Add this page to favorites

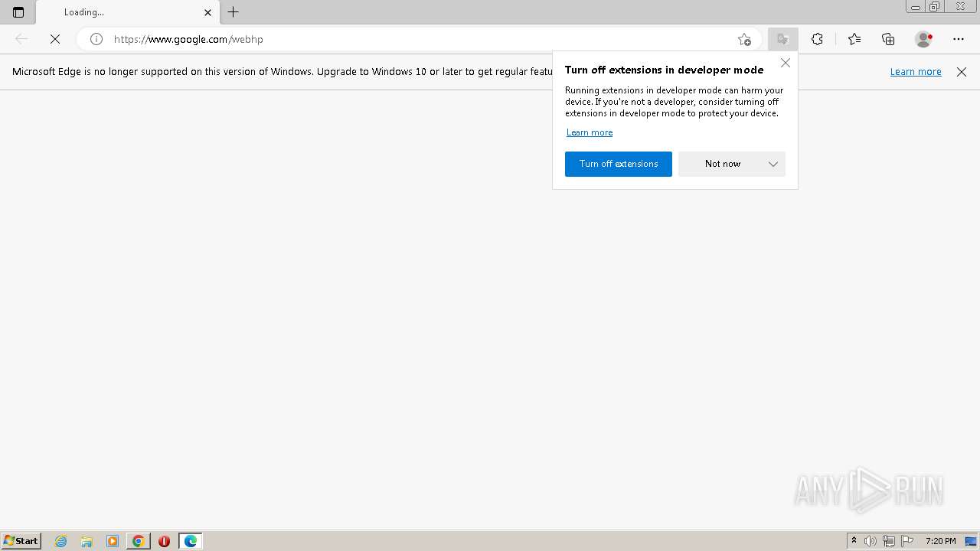coord(744,39)
